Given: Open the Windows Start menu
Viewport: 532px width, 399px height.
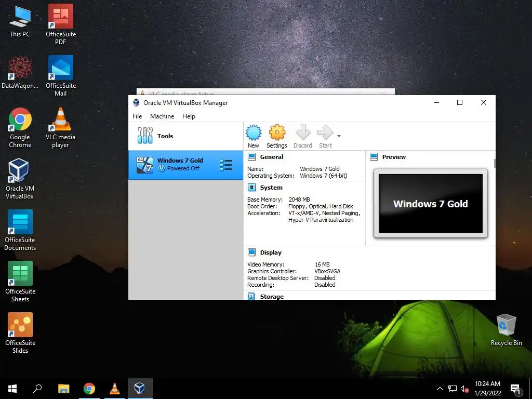Looking at the screenshot, I should (x=12, y=389).
